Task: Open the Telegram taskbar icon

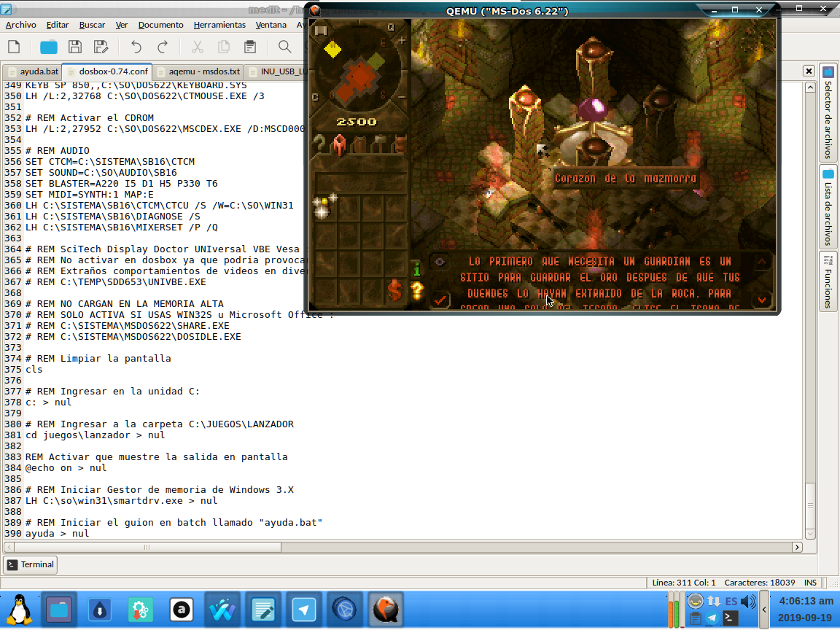Action: pos(304,610)
